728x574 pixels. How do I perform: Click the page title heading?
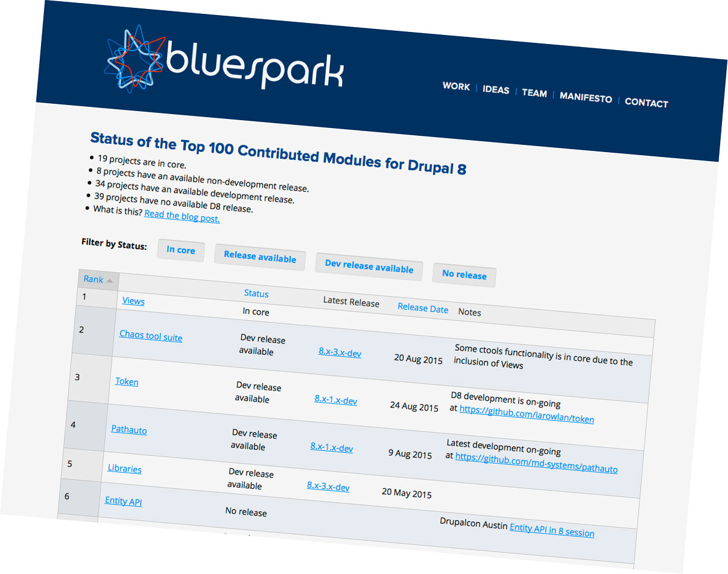278,153
